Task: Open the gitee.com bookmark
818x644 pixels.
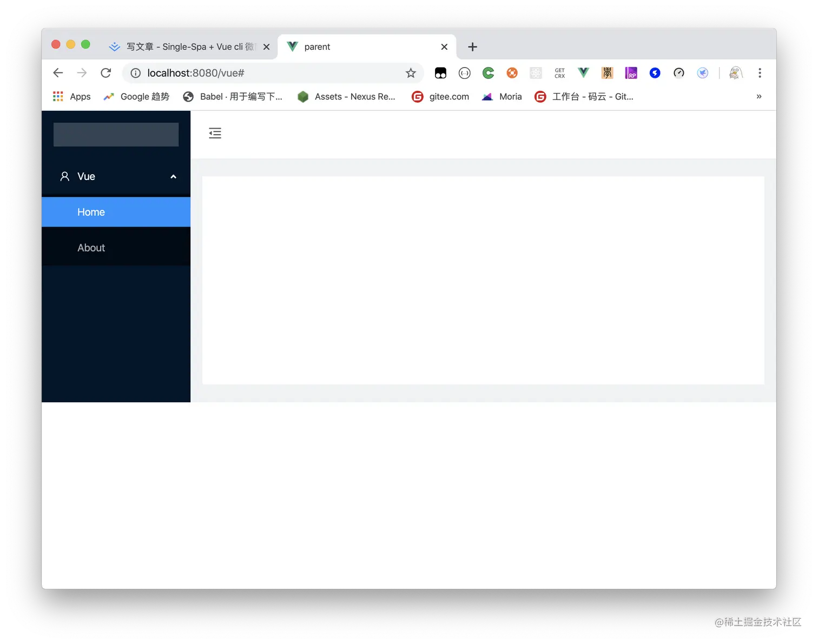Action: [x=440, y=96]
